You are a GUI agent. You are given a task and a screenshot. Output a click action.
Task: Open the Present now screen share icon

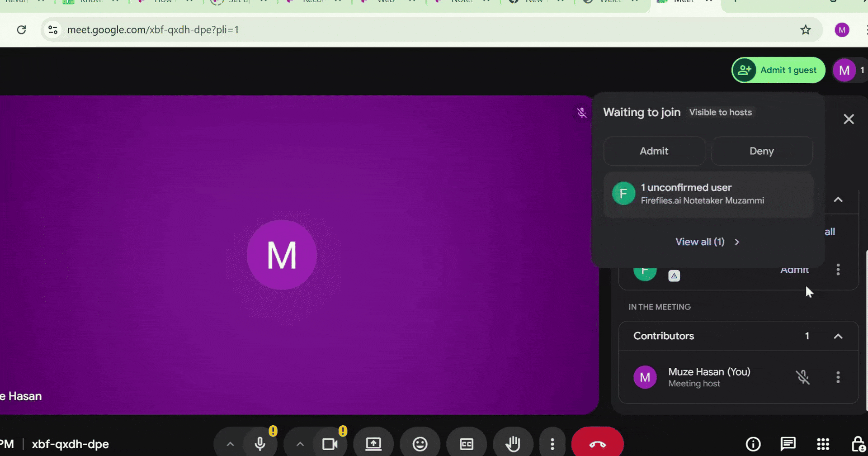pos(373,443)
